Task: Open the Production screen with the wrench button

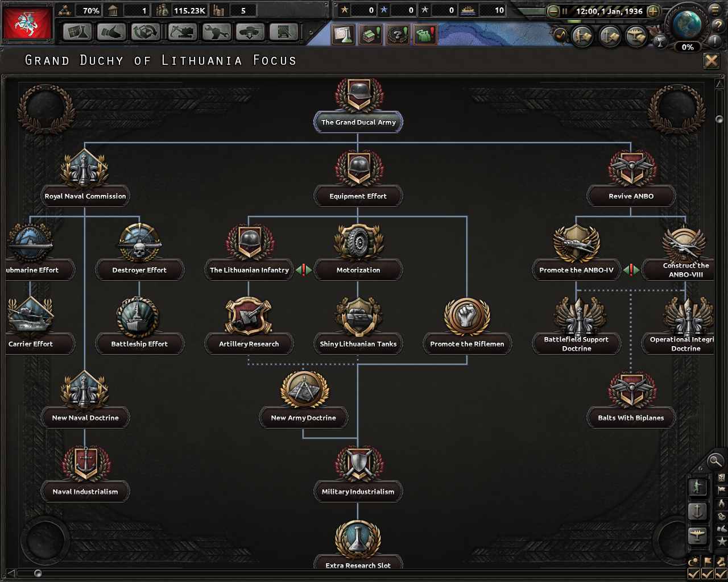Action: click(216, 32)
